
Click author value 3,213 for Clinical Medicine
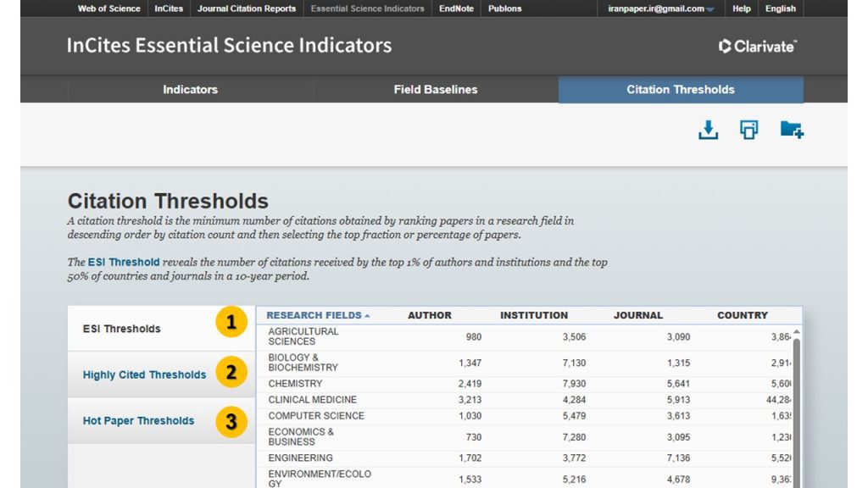point(470,400)
